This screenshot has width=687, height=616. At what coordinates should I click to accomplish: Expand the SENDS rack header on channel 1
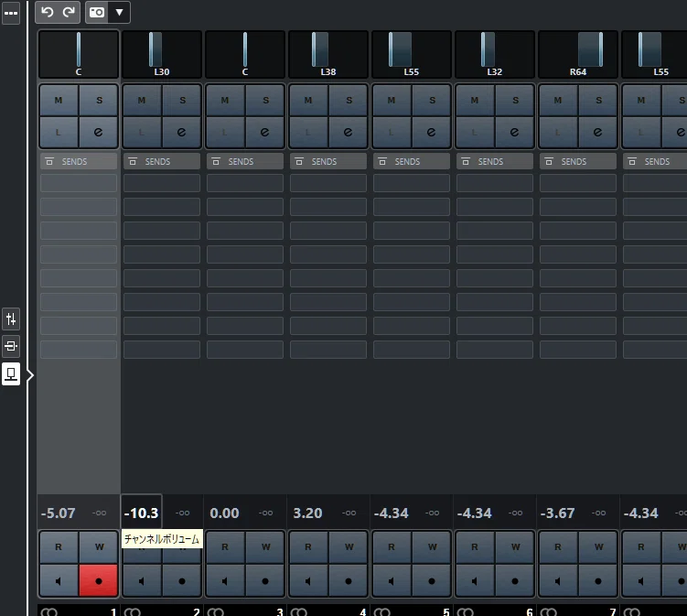click(x=79, y=161)
